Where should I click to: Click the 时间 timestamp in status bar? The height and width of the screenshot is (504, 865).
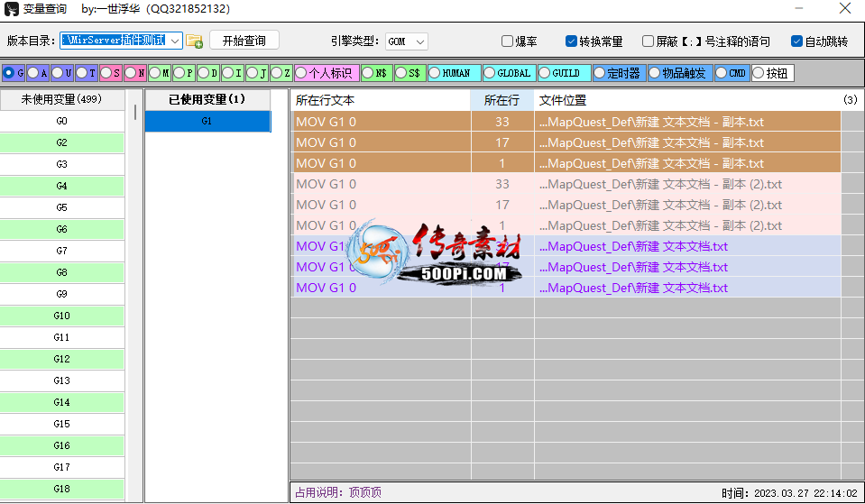[x=789, y=492]
